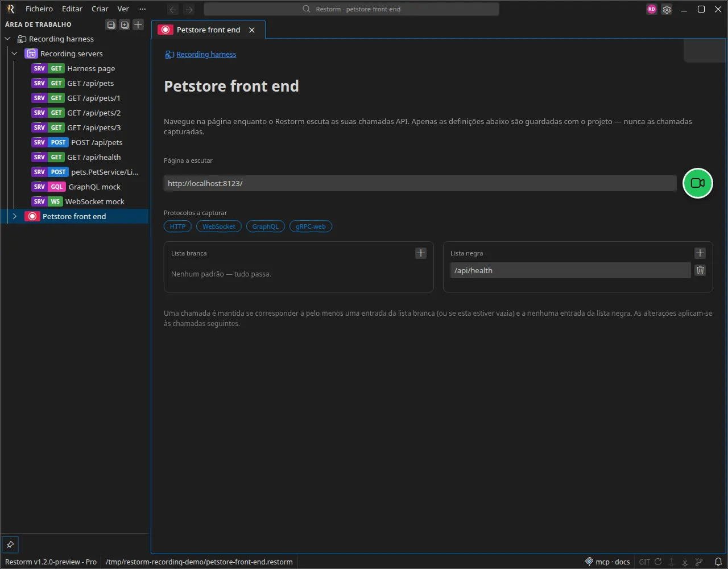Add a pattern to Lista branca

click(421, 253)
